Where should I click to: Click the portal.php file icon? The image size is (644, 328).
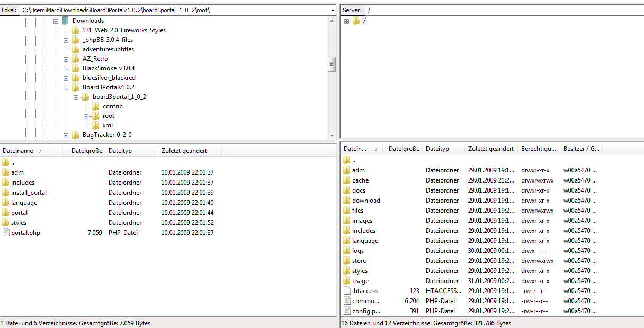(6, 233)
